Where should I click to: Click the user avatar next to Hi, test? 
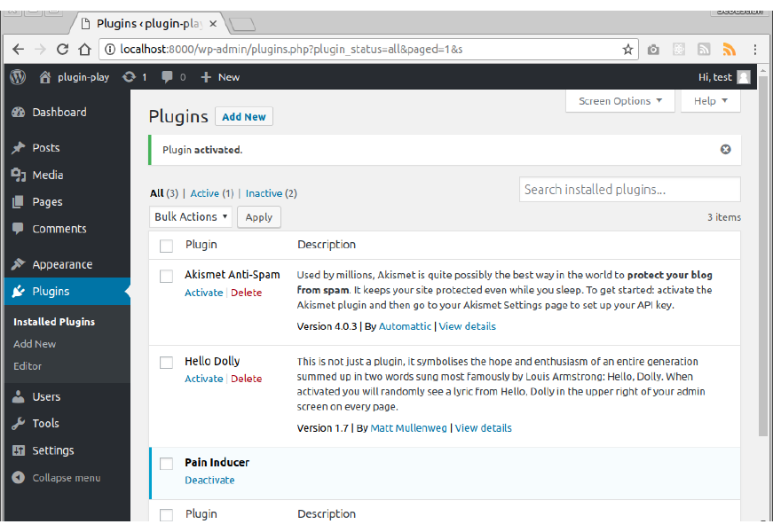point(744,77)
